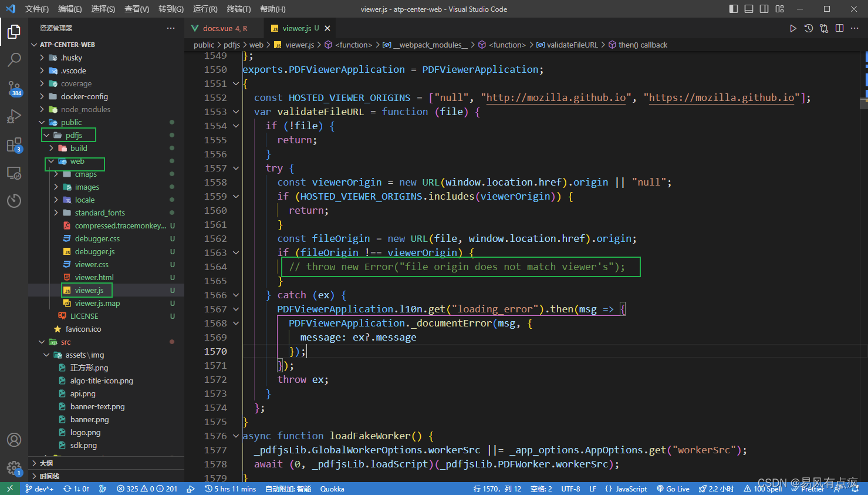This screenshot has height=495, width=868.
Task: Click the Prettier status bar item
Action: [808, 489]
